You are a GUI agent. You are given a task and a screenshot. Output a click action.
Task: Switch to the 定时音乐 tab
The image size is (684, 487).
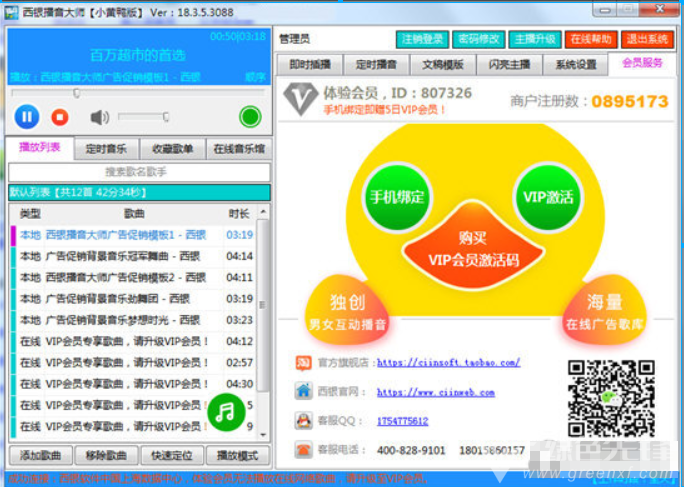pos(106,149)
